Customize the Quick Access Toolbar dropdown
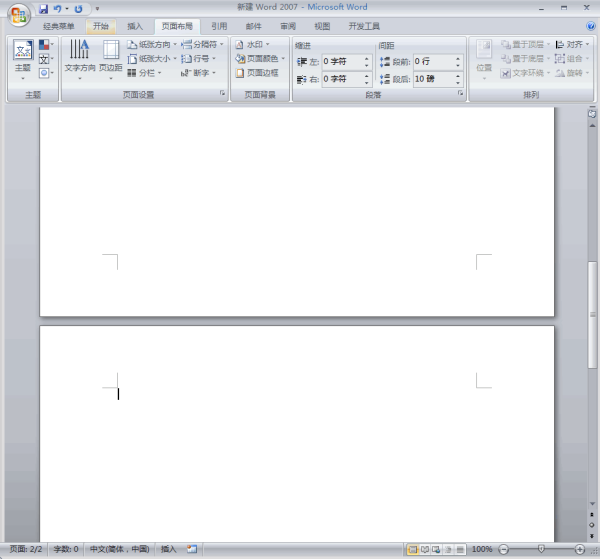The image size is (600, 559). [97, 9]
